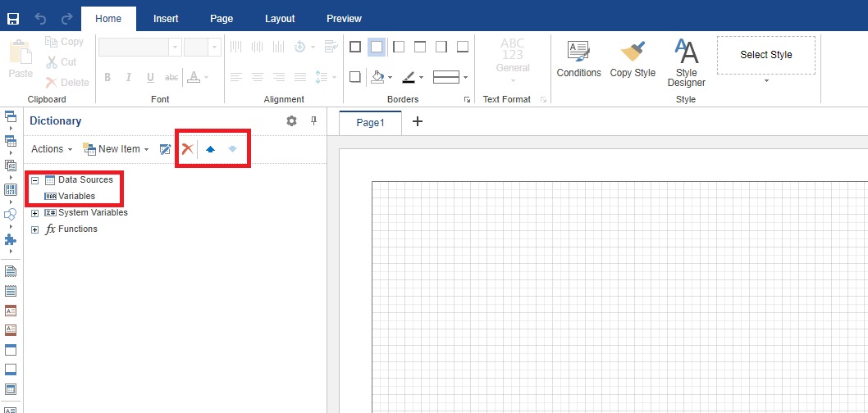Click the Italic formatting icon
Image resolution: width=868 pixels, height=413 pixels.
click(x=129, y=77)
